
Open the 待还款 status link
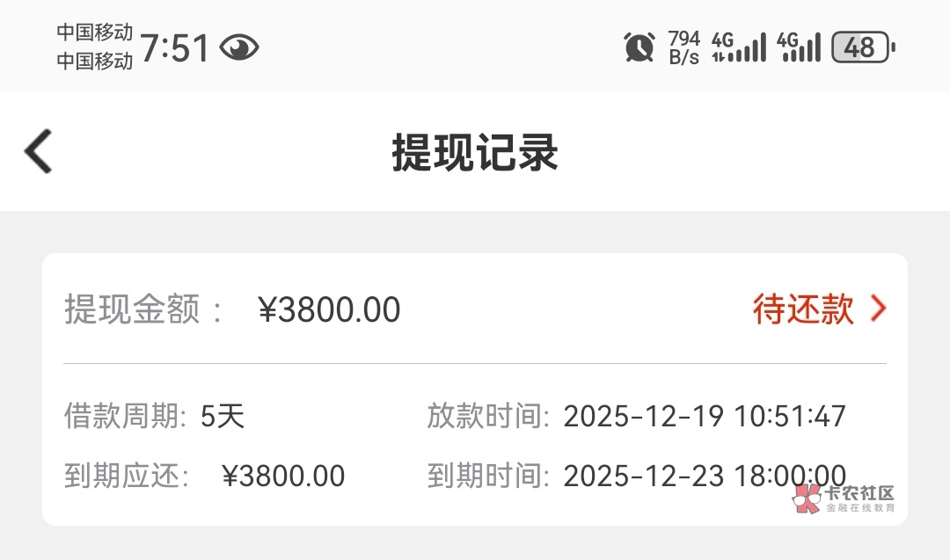(803, 309)
